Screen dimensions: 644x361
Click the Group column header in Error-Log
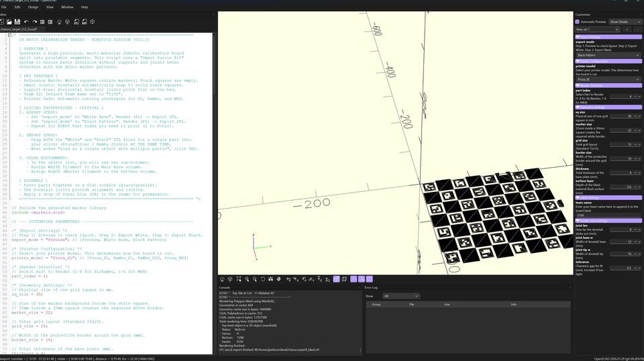pyautogui.click(x=376, y=305)
